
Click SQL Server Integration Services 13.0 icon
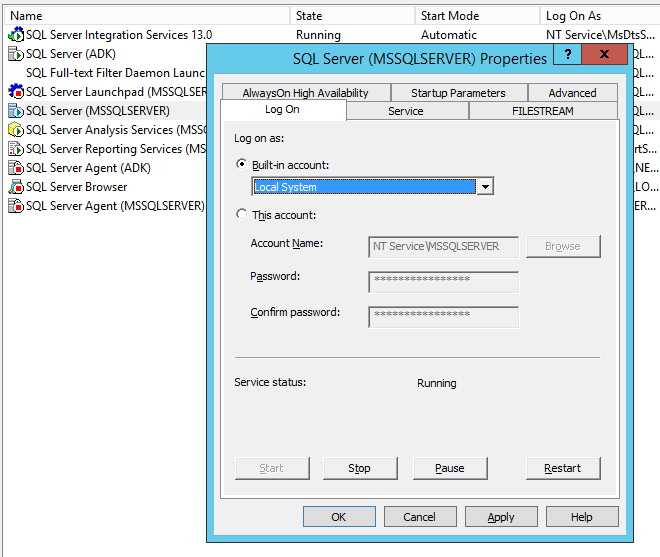click(16, 35)
